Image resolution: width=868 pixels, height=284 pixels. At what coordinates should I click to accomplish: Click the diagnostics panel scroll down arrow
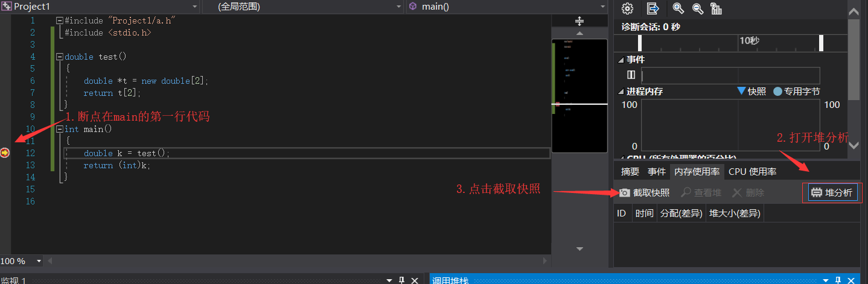(x=854, y=145)
